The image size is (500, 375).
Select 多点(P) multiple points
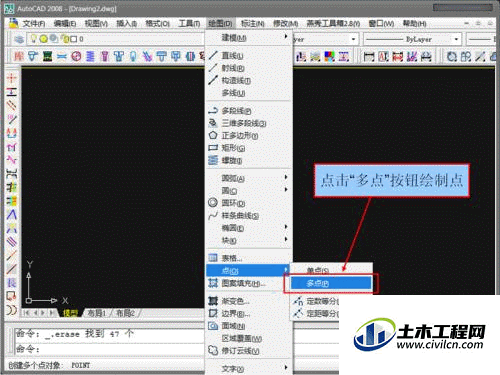coord(331,283)
